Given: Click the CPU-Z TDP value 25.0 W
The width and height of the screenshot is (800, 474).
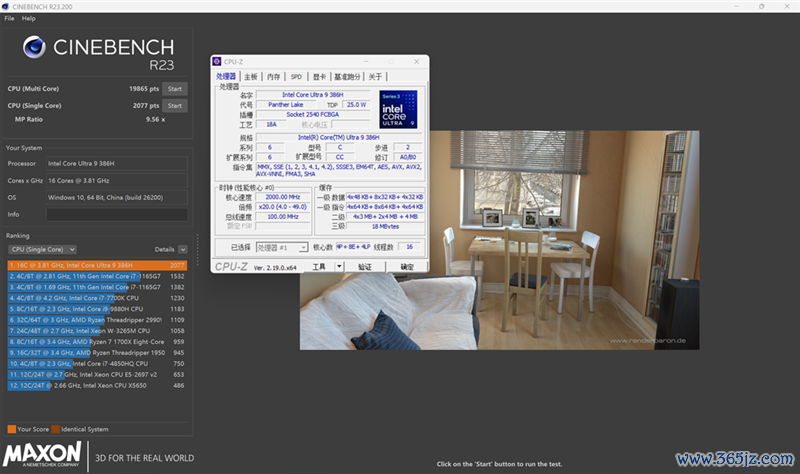Looking at the screenshot, I should (356, 105).
